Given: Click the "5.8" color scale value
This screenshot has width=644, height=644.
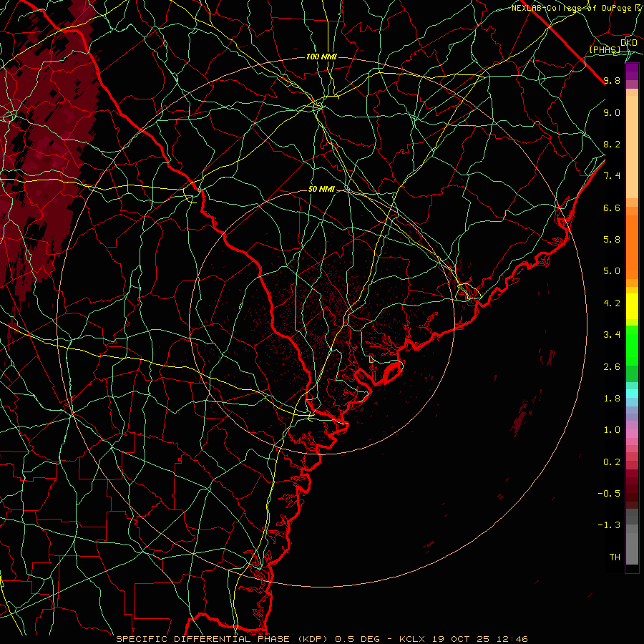Looking at the screenshot, I should point(612,240).
